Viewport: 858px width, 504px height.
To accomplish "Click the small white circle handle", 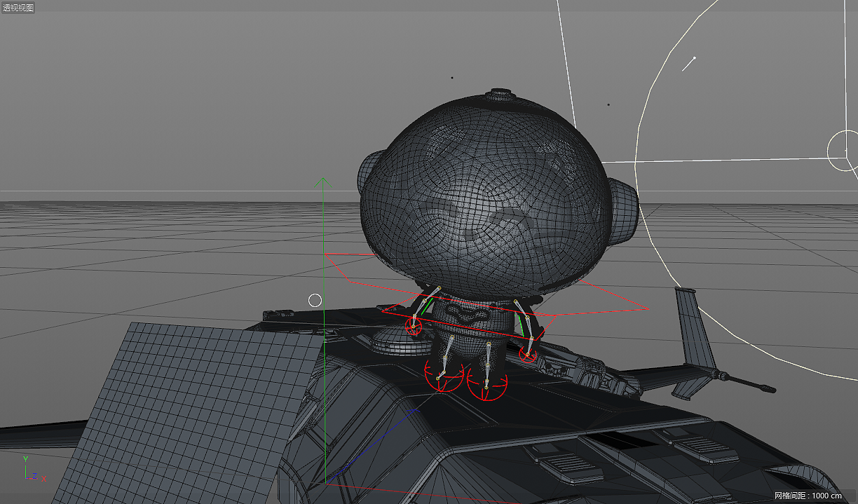I will click(x=315, y=301).
